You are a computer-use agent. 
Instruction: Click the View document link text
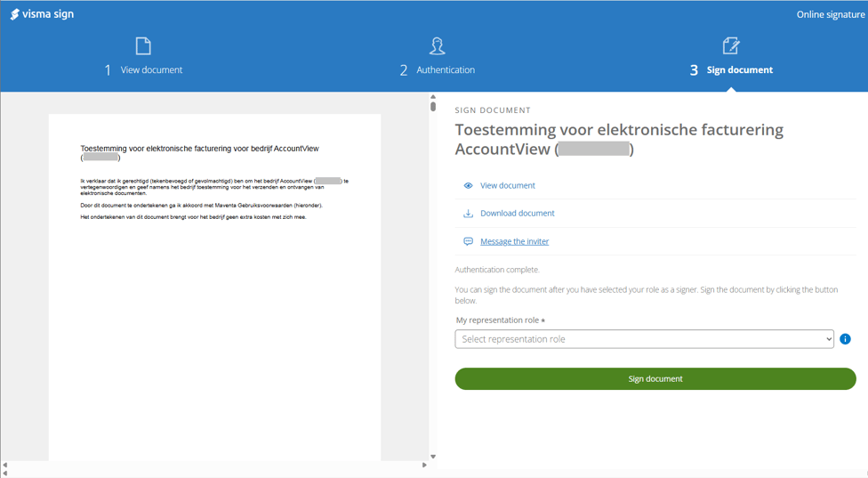pyautogui.click(x=507, y=186)
